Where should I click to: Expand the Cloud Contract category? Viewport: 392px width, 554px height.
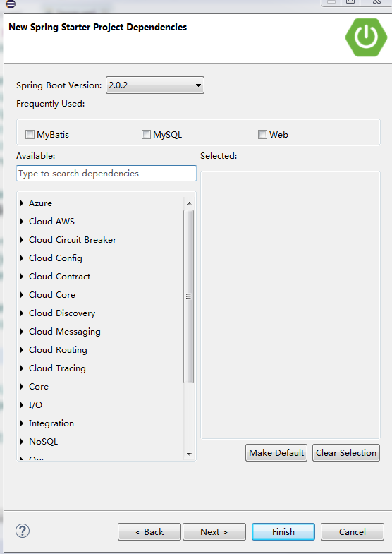(22, 277)
